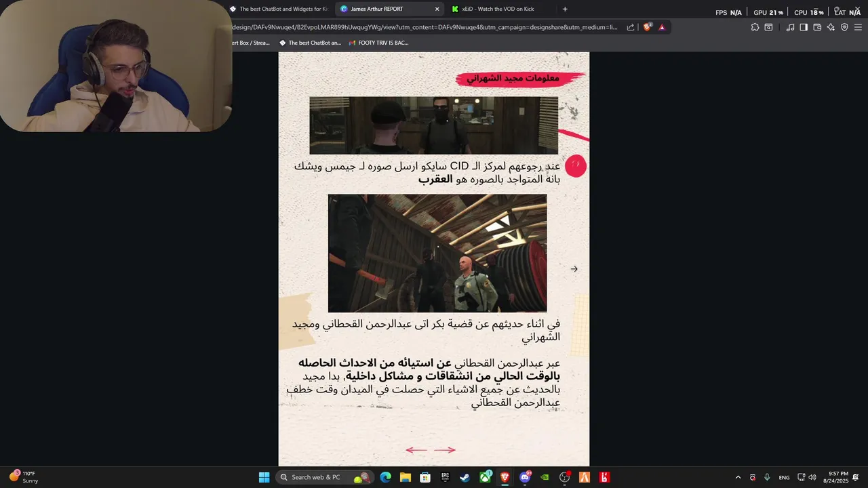Viewport: 868px width, 488px height.
Task: Click the Brave Rewards triangle icon
Action: pyautogui.click(x=662, y=27)
